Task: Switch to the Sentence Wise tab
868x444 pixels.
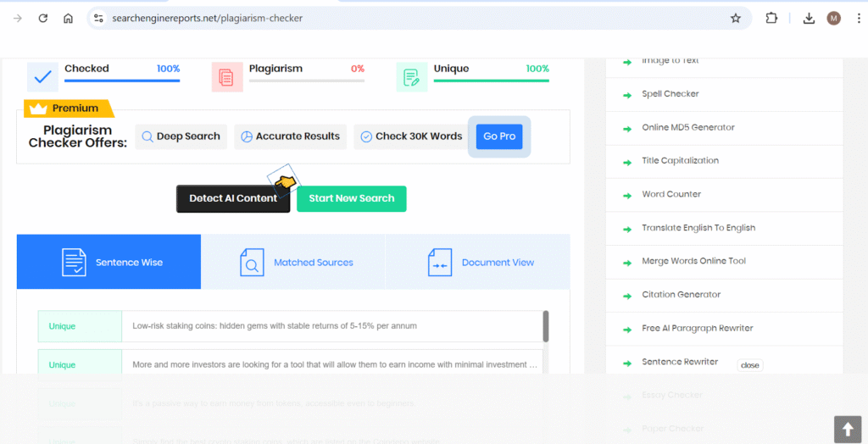Action: click(x=108, y=263)
